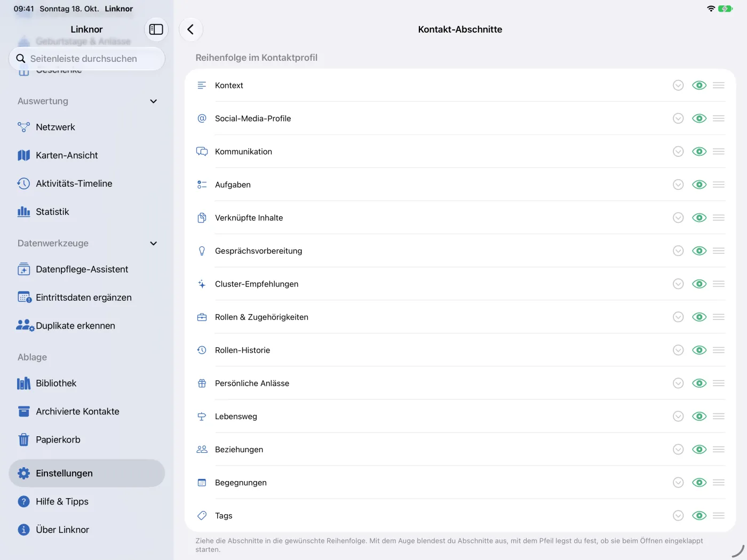
Task: Select Einstellungen in the sidebar
Action: [87, 473]
